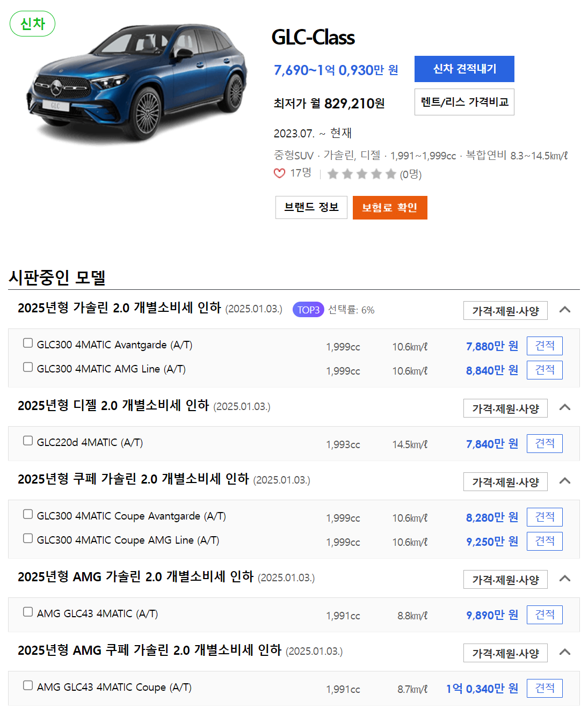Click 견적 for GLC220d 4MATIC
This screenshot has width=588, height=709.
tap(545, 443)
